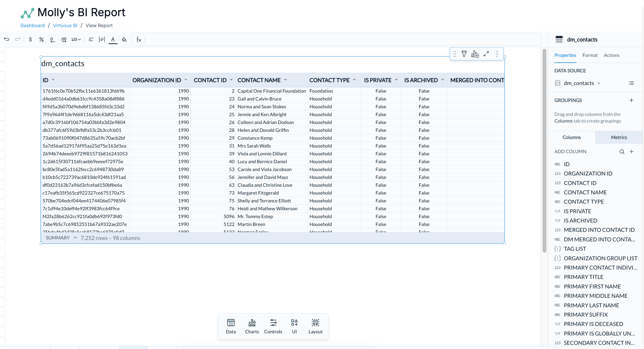Open text alignment options
Viewport: 644px width, 349px height.
(91, 39)
